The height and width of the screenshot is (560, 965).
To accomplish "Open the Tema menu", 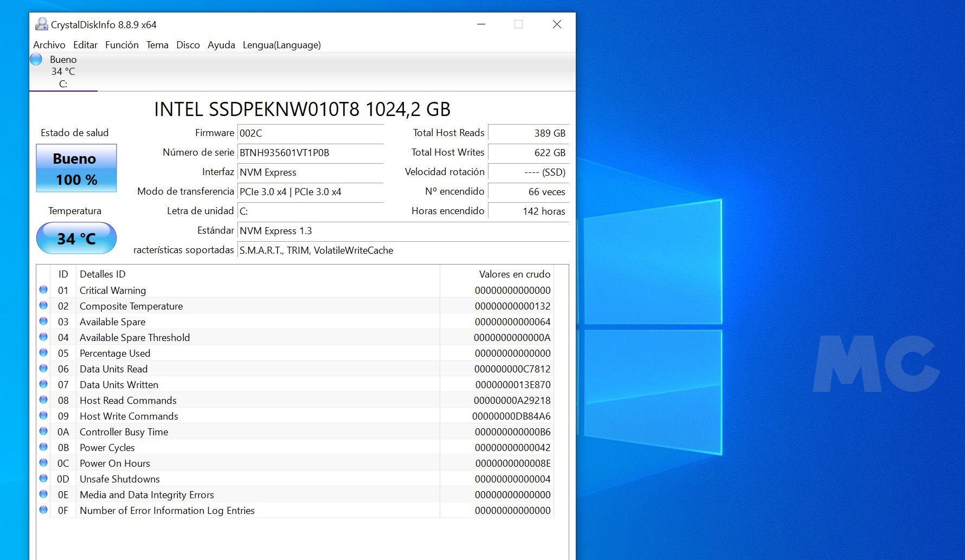I will click(x=157, y=45).
